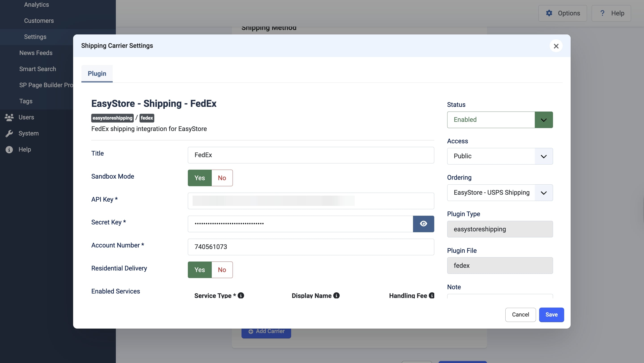Screen dimensions: 644x363
Task: Click the Help info icon in sidebar
Action: [x=9, y=149]
